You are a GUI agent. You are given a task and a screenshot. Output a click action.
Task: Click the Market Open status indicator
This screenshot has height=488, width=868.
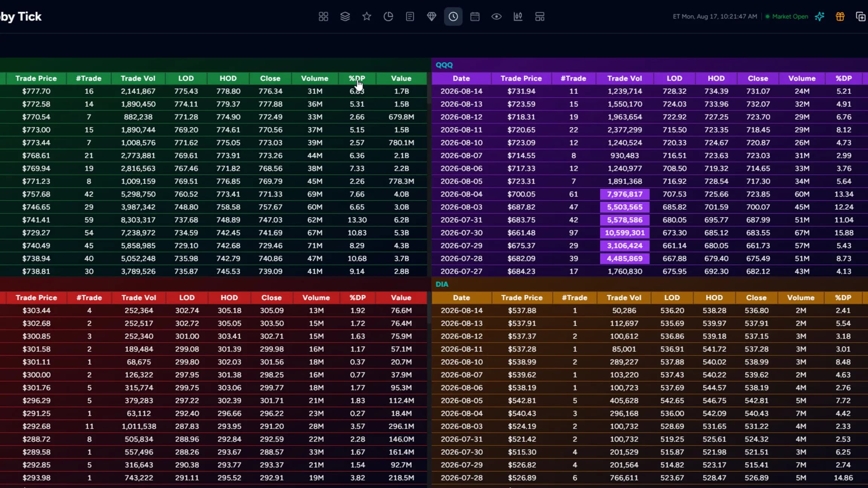coord(787,17)
